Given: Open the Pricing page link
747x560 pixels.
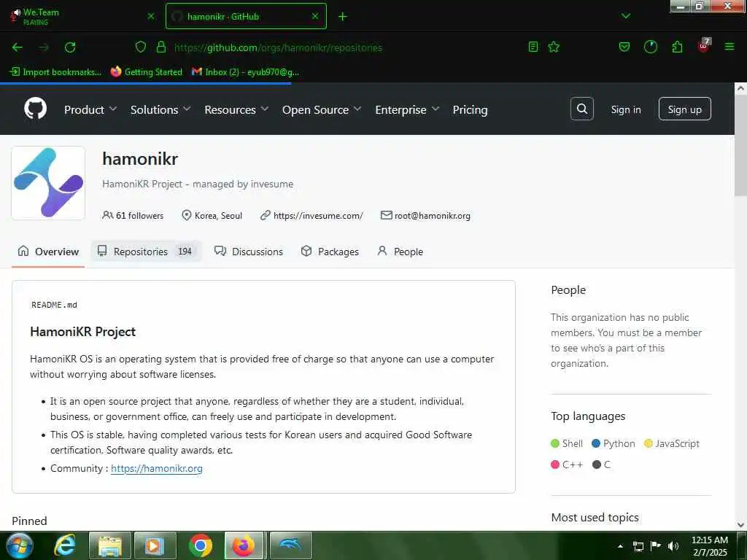Looking at the screenshot, I should (x=470, y=109).
